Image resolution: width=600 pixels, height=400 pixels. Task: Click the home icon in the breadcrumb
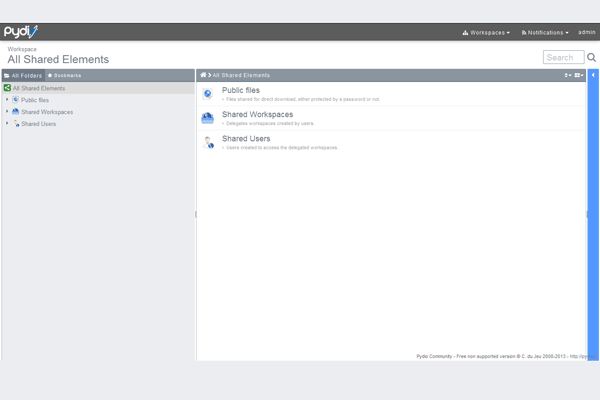click(203, 75)
